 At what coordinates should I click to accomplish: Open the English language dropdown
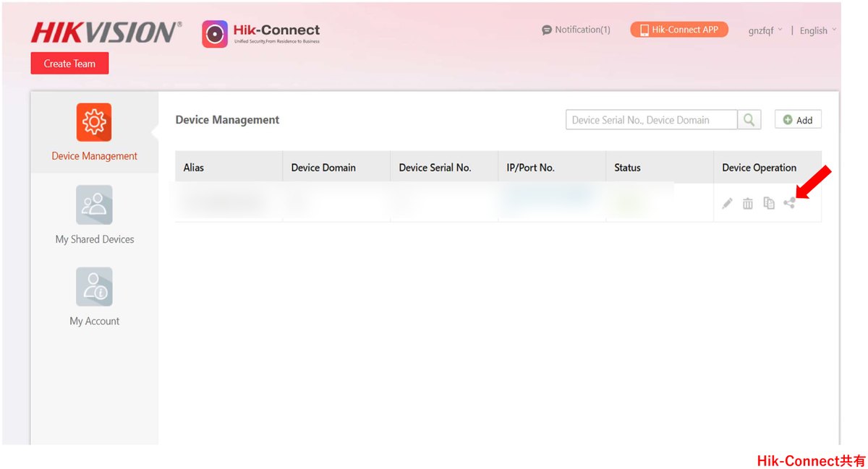(x=818, y=30)
